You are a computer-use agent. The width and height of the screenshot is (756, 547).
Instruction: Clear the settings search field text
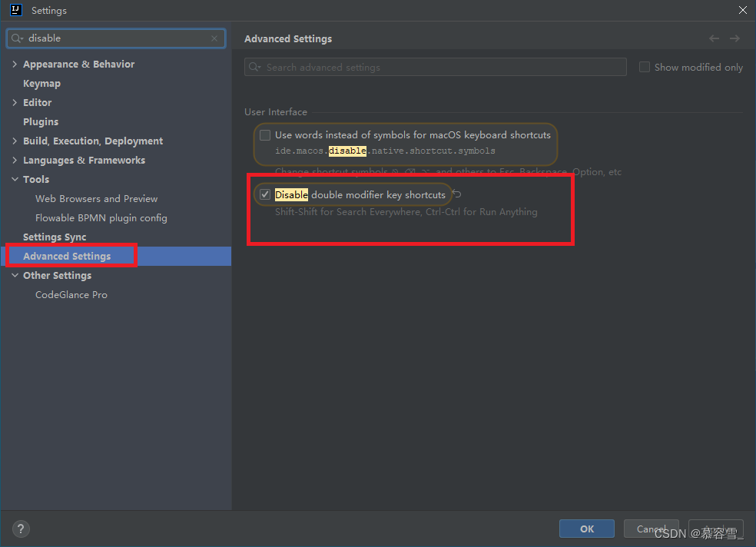214,38
